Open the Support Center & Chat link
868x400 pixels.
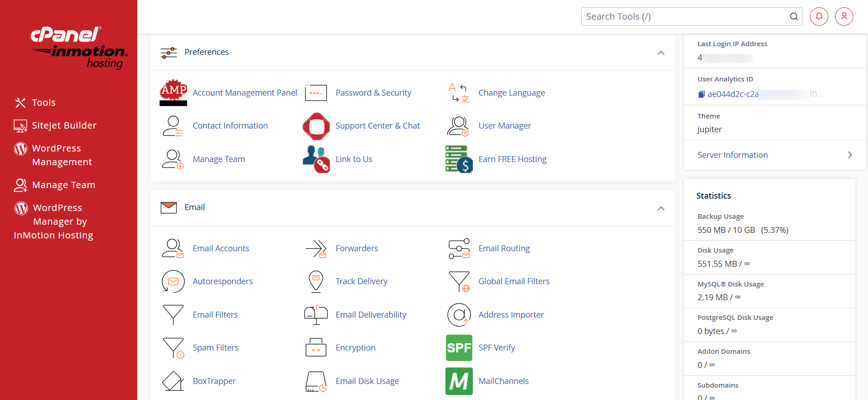[378, 126]
